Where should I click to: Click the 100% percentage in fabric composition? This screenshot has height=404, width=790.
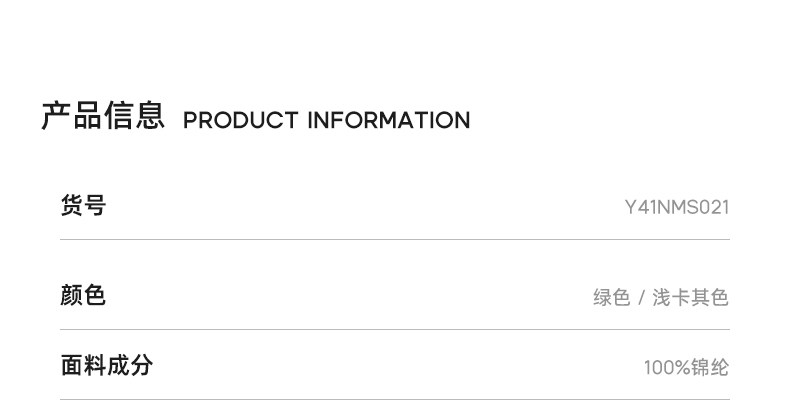click(667, 368)
